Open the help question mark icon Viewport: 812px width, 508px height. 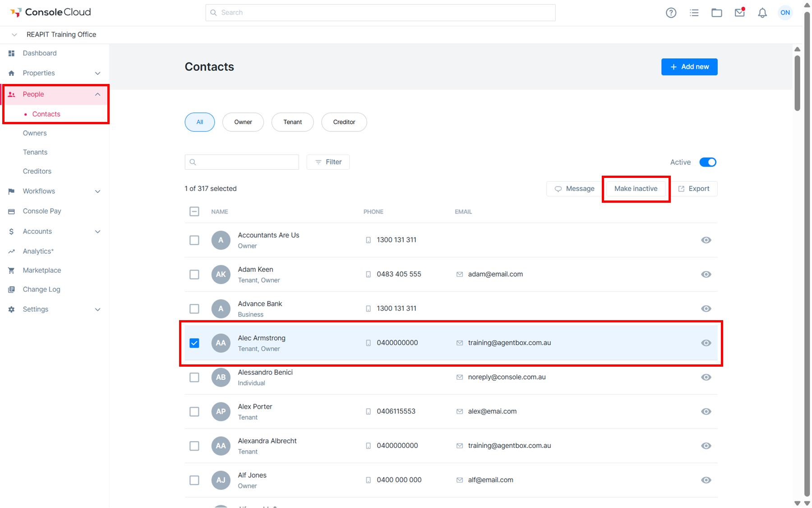[671, 13]
